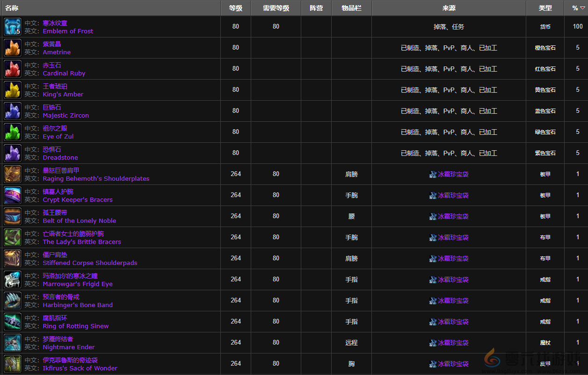Click the orange Ametrine gem icon
Viewport: 588px width, 375px height.
tap(13, 48)
